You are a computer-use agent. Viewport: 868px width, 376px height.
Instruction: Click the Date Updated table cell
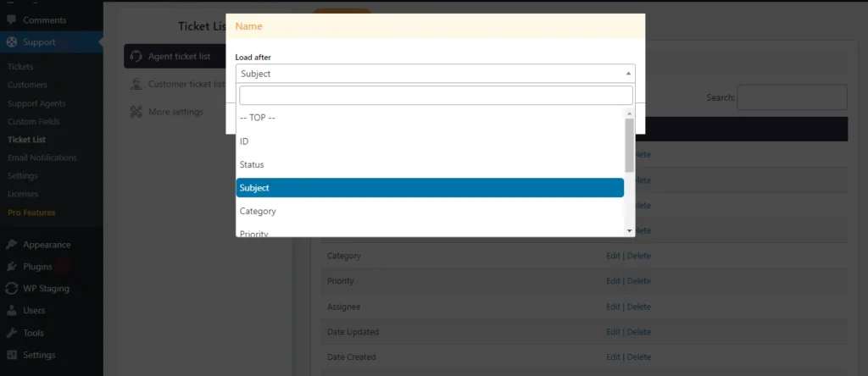353,332
